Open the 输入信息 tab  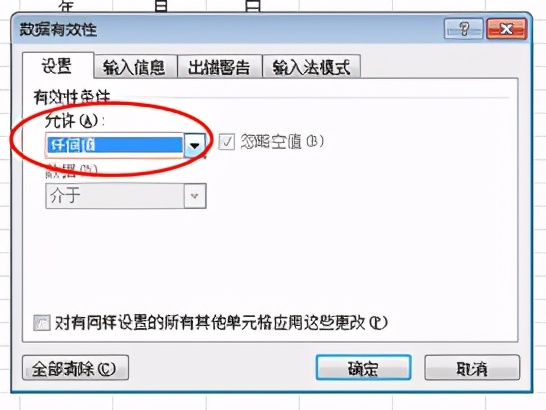click(x=135, y=67)
